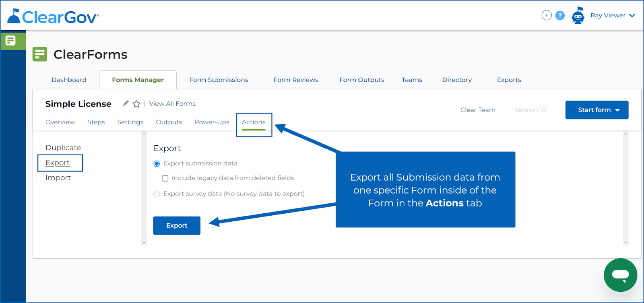Click the pencil edit icon beside Simple License
644x303 pixels.
point(126,103)
